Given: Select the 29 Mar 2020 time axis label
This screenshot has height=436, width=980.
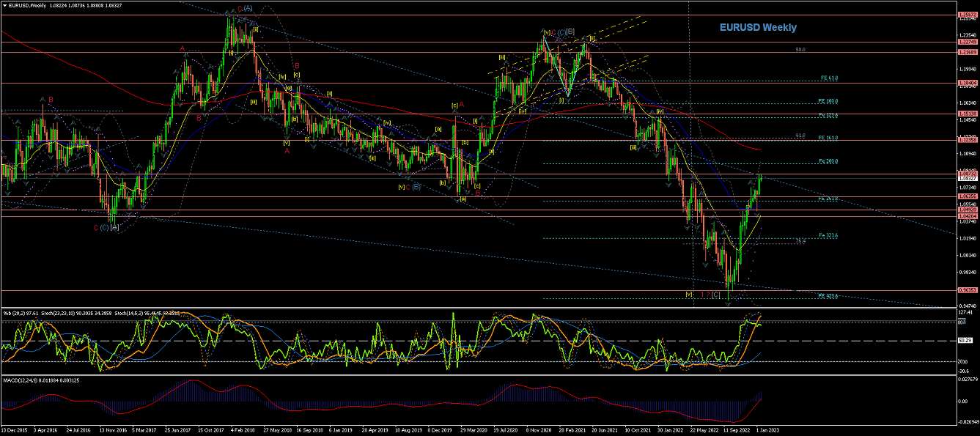Looking at the screenshot, I should point(473,431).
